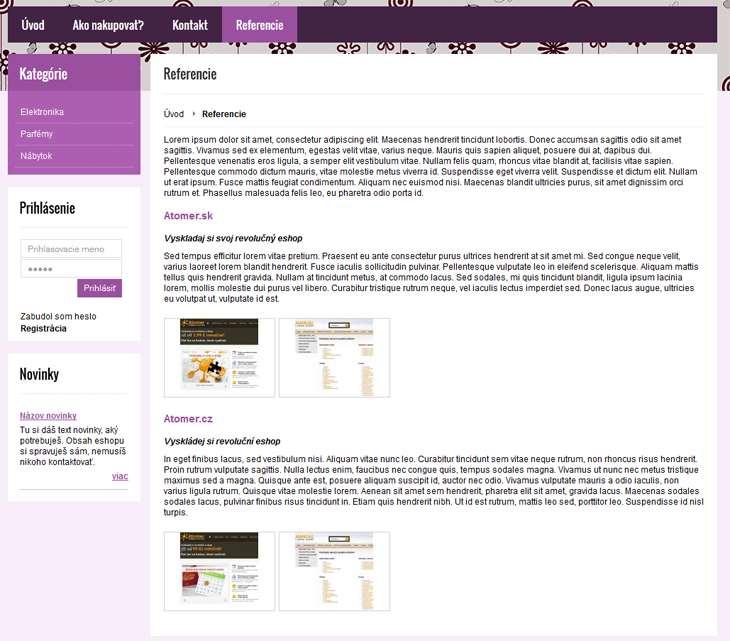Open the Elektronika category
This screenshot has height=641, width=730.
click(x=42, y=112)
